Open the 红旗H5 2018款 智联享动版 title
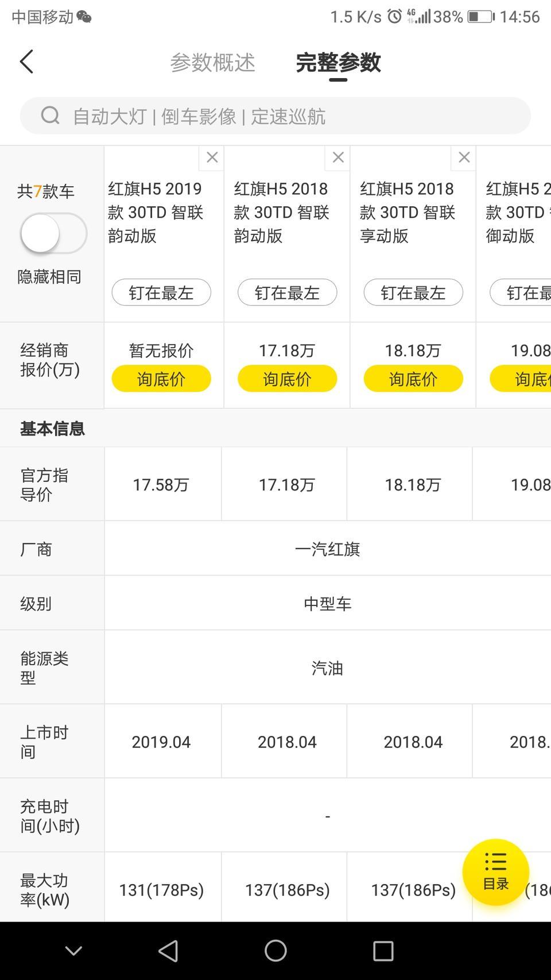551x980 pixels. tap(408, 212)
